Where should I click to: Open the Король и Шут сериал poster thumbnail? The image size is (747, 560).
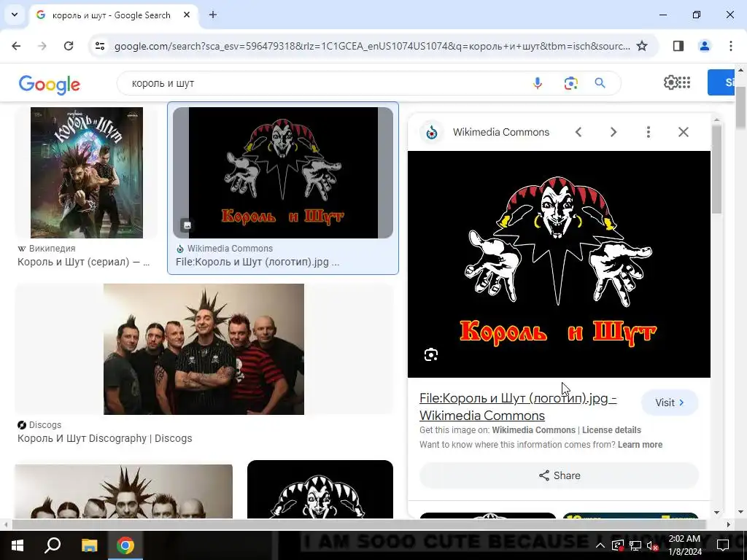click(x=87, y=172)
